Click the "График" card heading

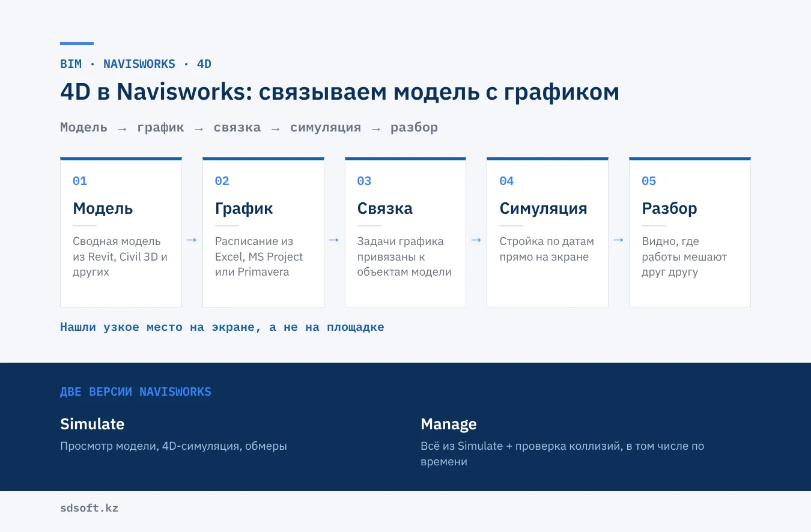pos(244,208)
